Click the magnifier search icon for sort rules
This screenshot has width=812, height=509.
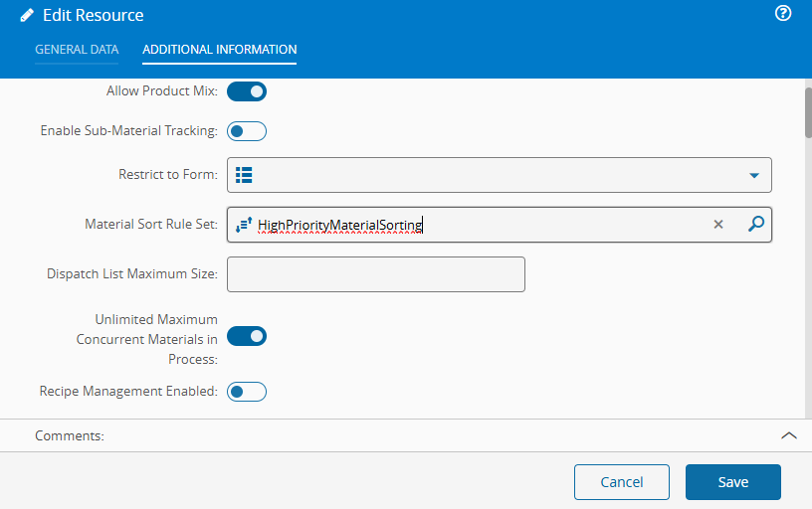(x=756, y=225)
